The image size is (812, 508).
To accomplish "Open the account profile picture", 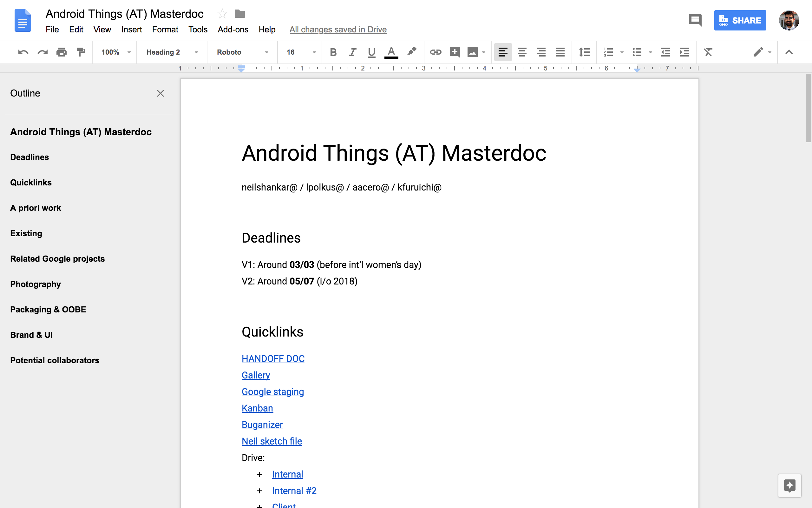I will click(x=789, y=20).
